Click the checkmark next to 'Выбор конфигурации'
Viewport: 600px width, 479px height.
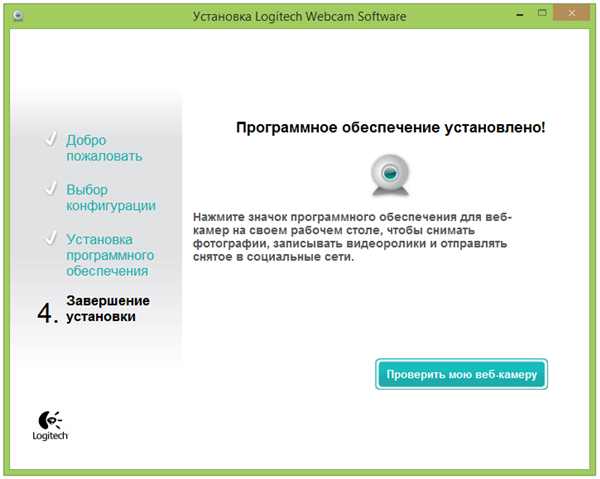(51, 188)
